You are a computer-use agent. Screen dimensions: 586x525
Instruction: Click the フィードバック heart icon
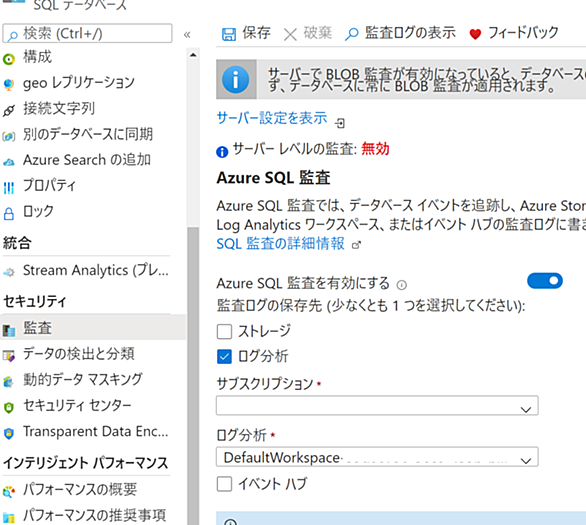pyautogui.click(x=475, y=34)
